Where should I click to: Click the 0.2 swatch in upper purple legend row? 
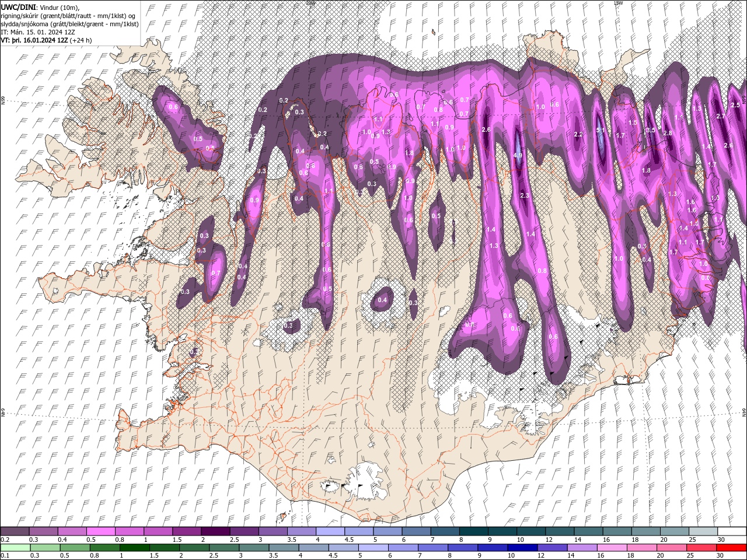click(x=15, y=531)
